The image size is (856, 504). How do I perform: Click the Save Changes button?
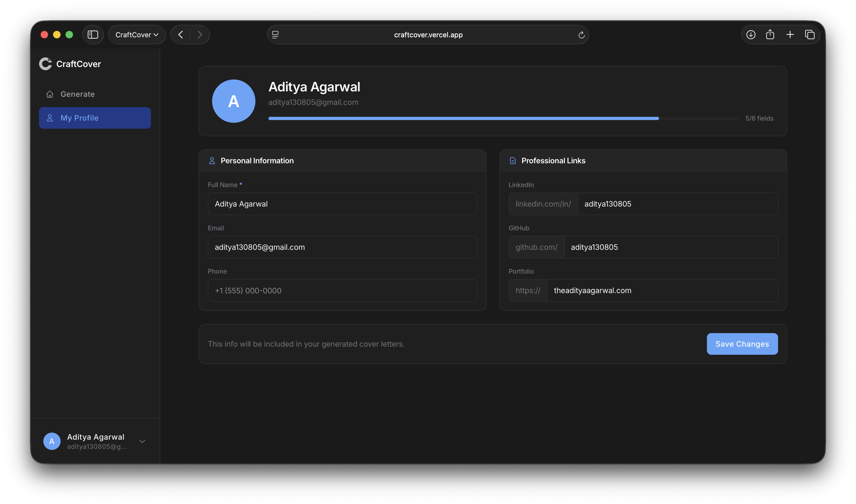(742, 344)
